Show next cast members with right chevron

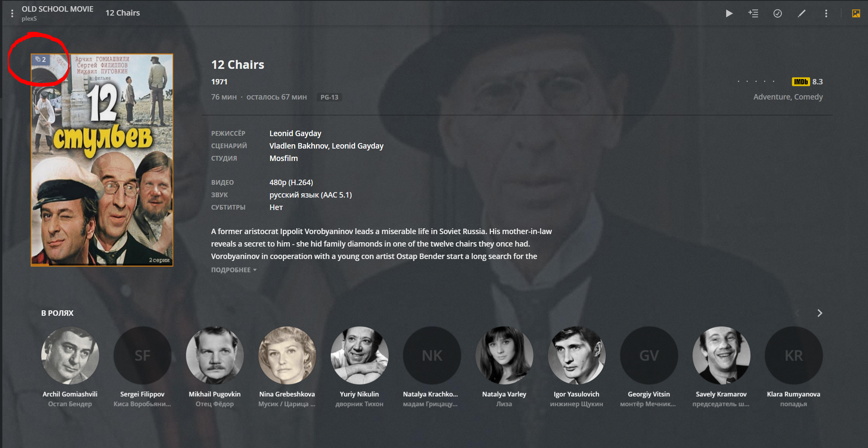click(819, 313)
